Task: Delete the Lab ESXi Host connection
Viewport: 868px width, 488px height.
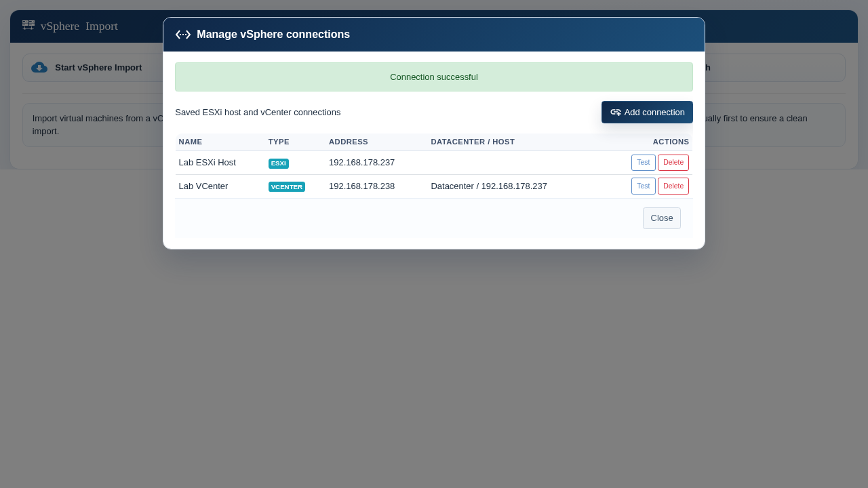Action: click(x=673, y=163)
